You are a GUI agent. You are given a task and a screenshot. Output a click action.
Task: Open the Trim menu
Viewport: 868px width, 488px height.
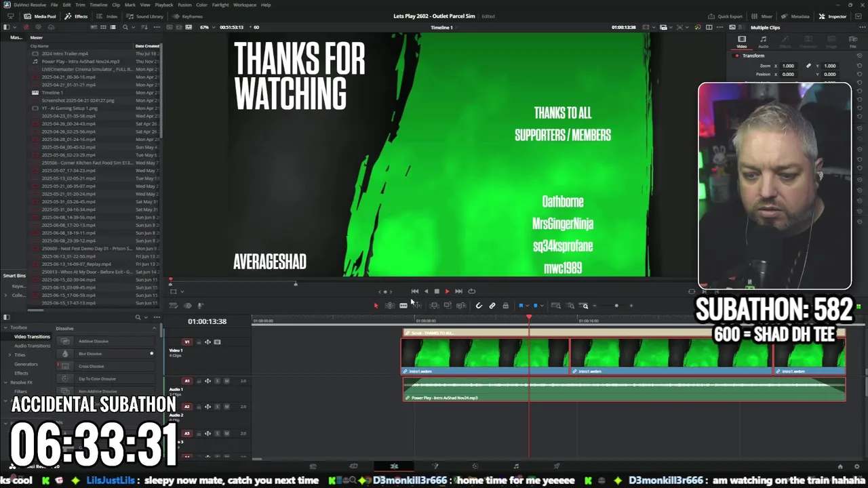pos(80,5)
